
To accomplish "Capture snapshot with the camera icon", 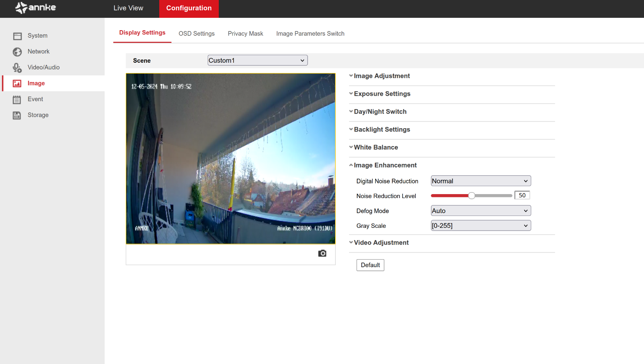I will pos(322,253).
